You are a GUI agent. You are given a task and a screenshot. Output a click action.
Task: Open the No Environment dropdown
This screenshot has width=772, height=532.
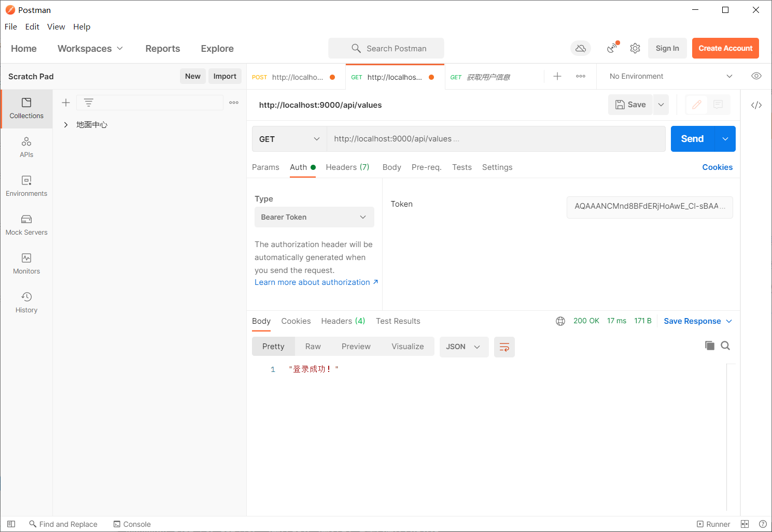(x=671, y=76)
